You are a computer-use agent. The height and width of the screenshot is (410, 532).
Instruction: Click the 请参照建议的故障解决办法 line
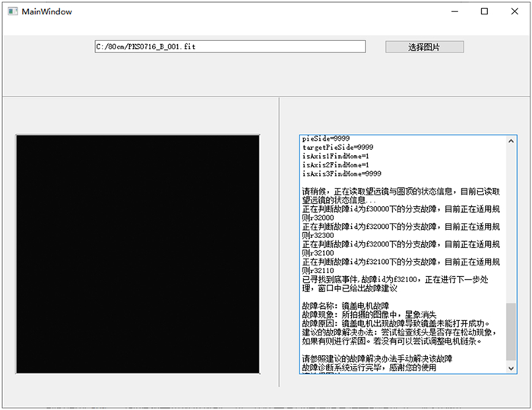[x=378, y=359]
